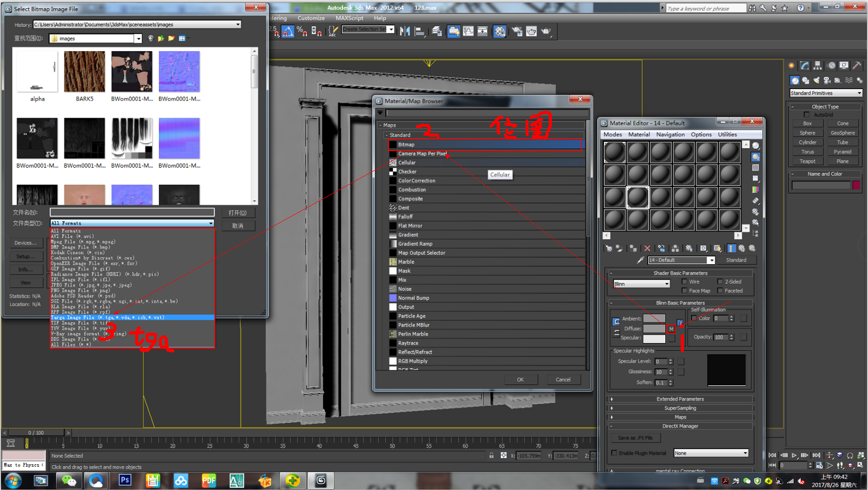Expand the Extended Parameters rollout
Screen dimensions: 868x490
click(680, 399)
